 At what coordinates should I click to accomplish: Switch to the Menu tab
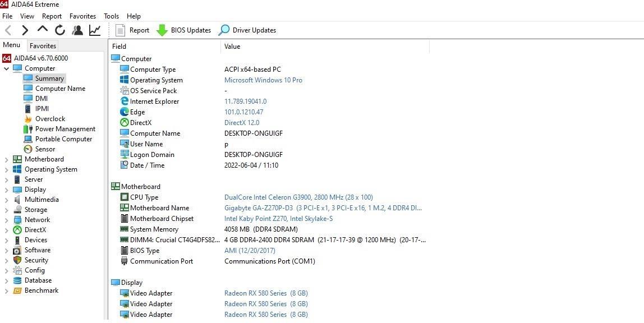[x=11, y=45]
